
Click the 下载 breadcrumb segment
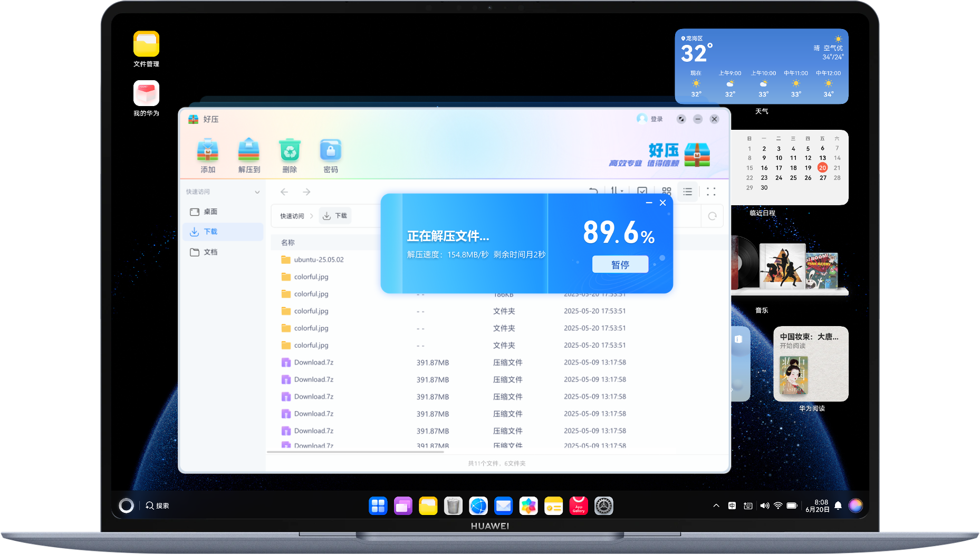[x=335, y=216]
